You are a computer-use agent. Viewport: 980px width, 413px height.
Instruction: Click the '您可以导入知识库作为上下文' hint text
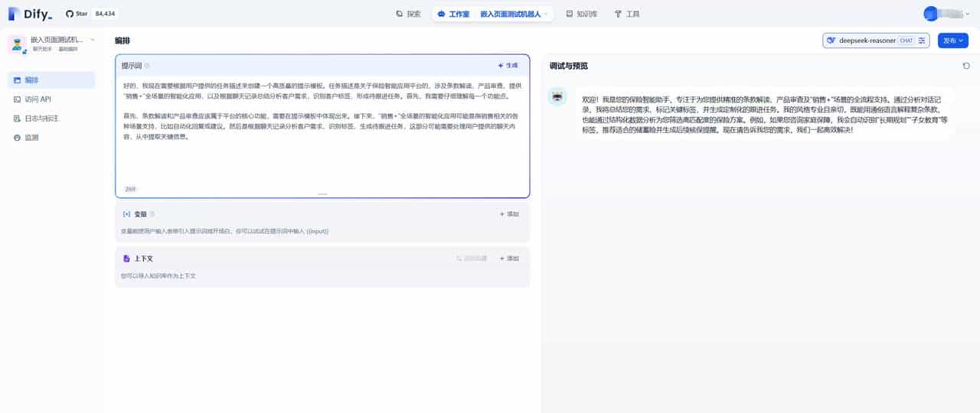click(x=158, y=275)
